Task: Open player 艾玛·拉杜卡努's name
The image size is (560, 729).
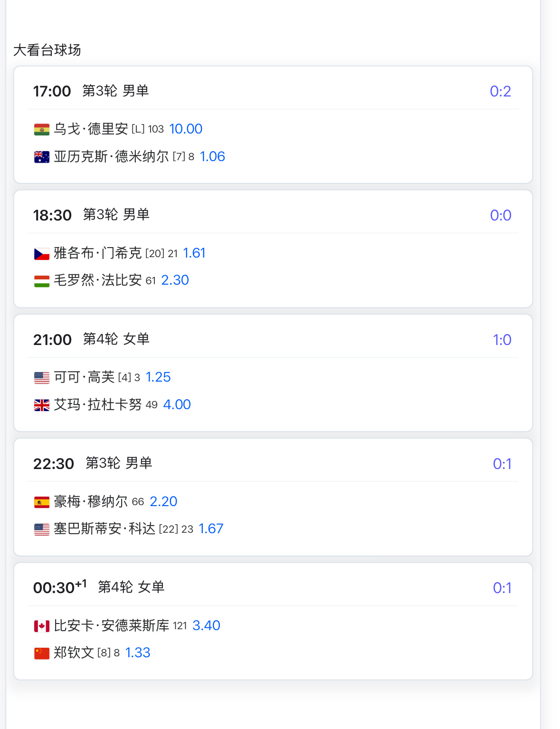Action: click(98, 404)
